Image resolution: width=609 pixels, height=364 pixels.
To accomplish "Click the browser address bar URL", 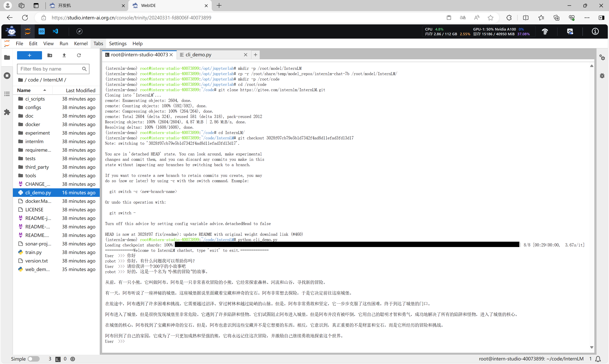I will (x=131, y=18).
